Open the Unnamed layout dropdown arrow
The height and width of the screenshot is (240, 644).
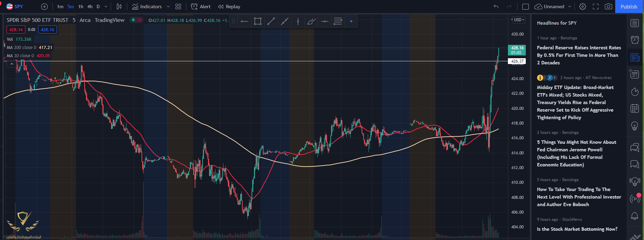pyautogui.click(x=570, y=7)
